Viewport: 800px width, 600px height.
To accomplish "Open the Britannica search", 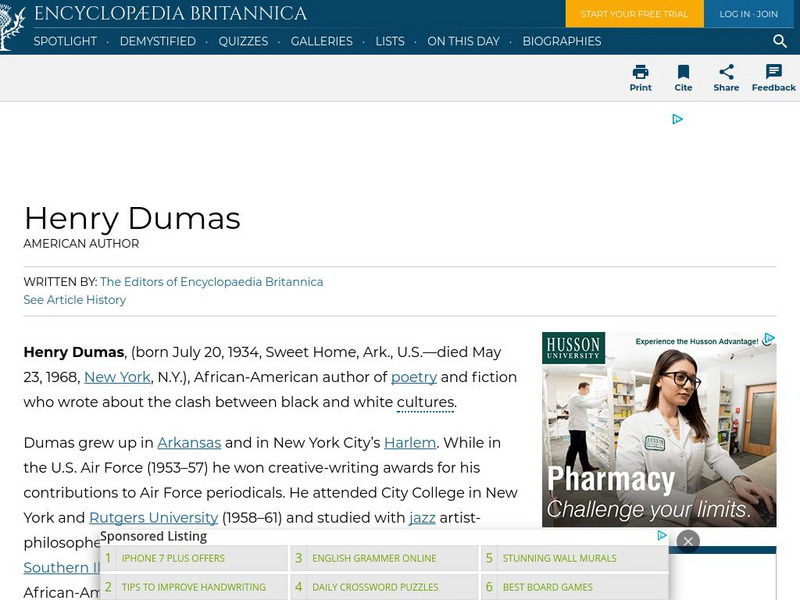I will pyautogui.click(x=780, y=42).
